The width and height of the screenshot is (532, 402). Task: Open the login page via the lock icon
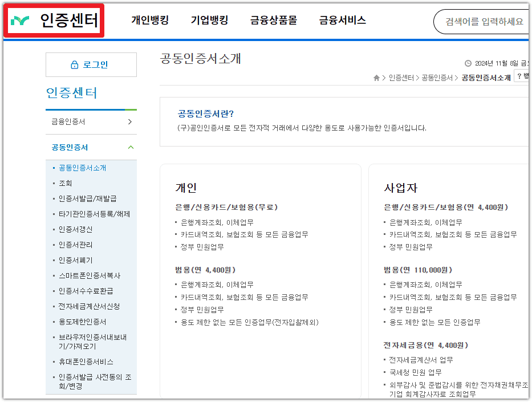74,64
